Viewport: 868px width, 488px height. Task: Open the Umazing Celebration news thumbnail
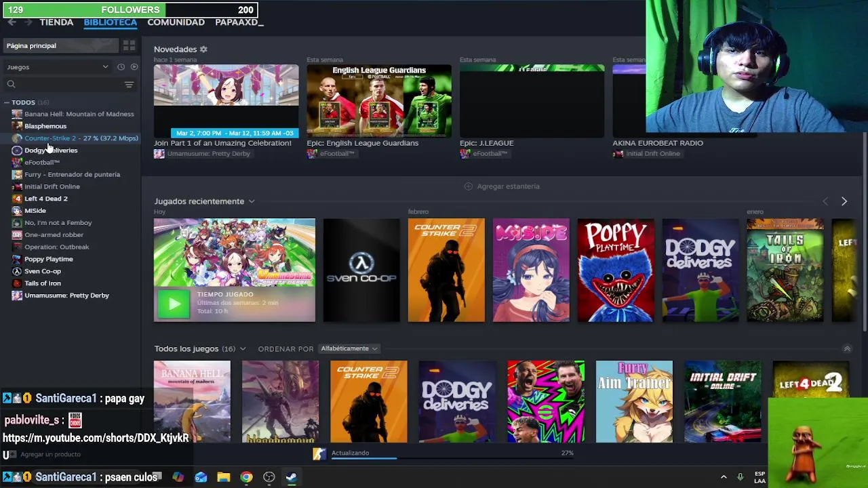(x=226, y=101)
